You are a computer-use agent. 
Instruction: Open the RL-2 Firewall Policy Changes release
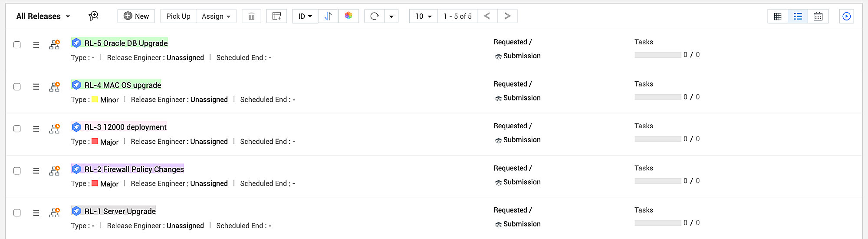(134, 169)
